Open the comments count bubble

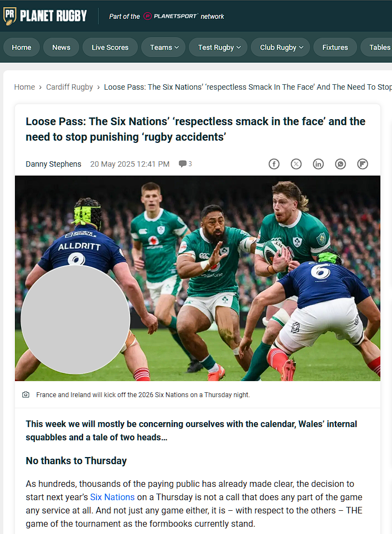[x=185, y=164]
